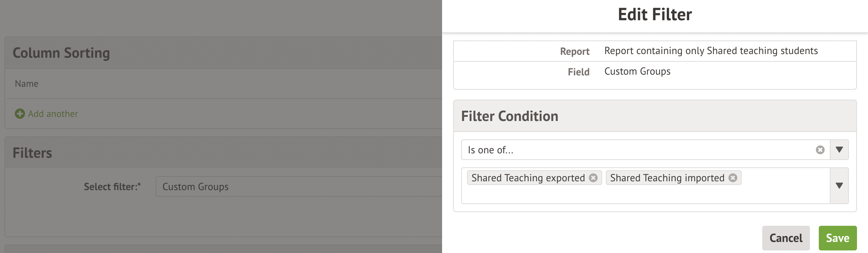Viewport: 868px width, 253px height.
Task: Click the "Shared Teaching exported" tag label
Action: (528, 178)
